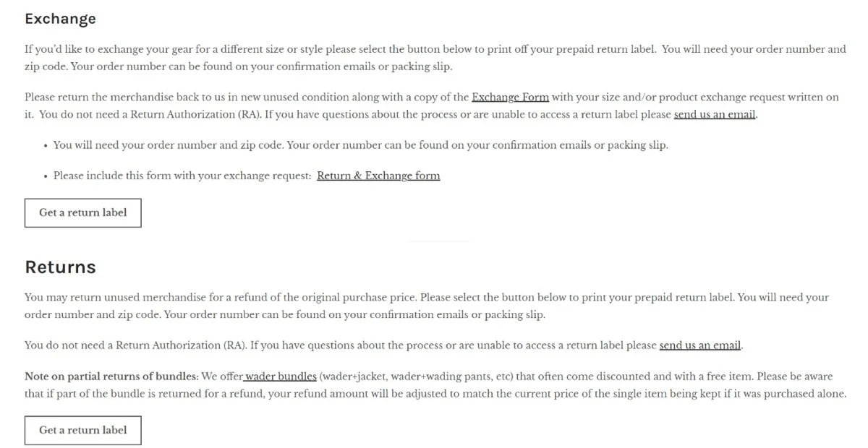Click Get a return label under Returns
Image resolution: width=868 pixels, height=448 pixels.
pos(82,431)
